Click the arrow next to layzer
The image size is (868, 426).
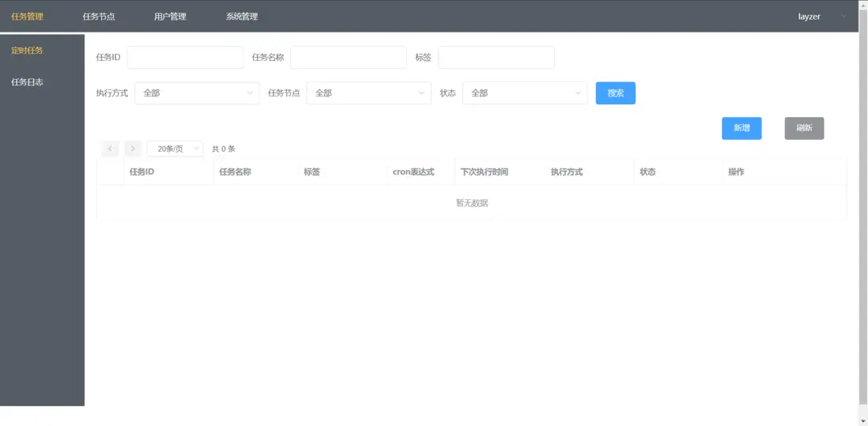(x=843, y=16)
